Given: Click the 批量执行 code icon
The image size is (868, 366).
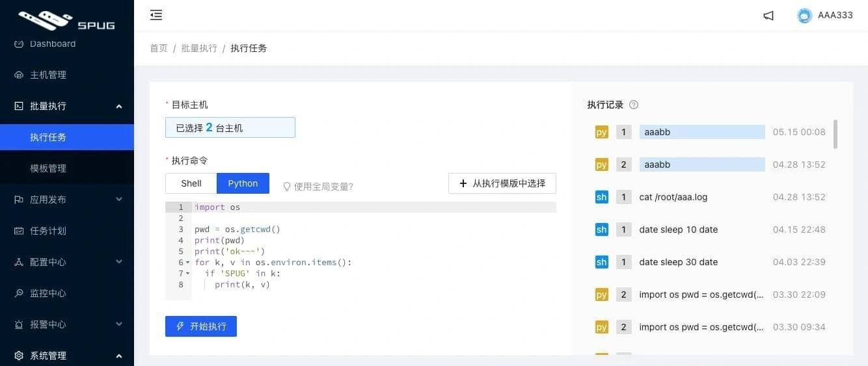Looking at the screenshot, I should point(19,106).
